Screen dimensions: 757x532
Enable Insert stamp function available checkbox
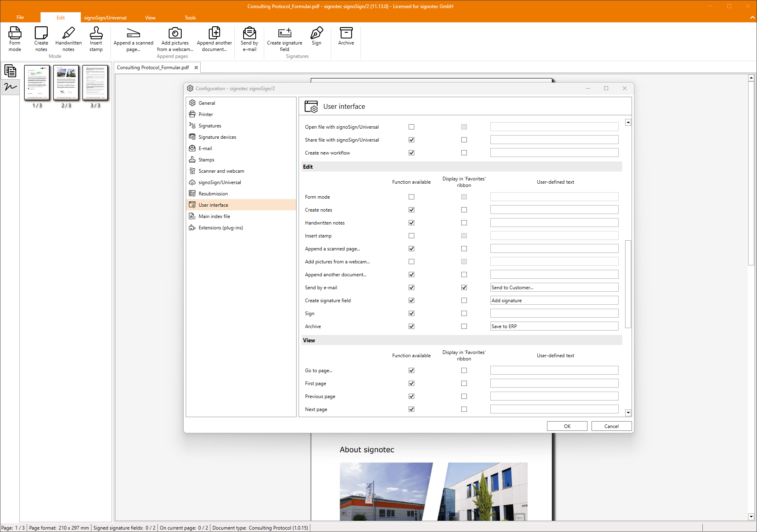click(411, 236)
